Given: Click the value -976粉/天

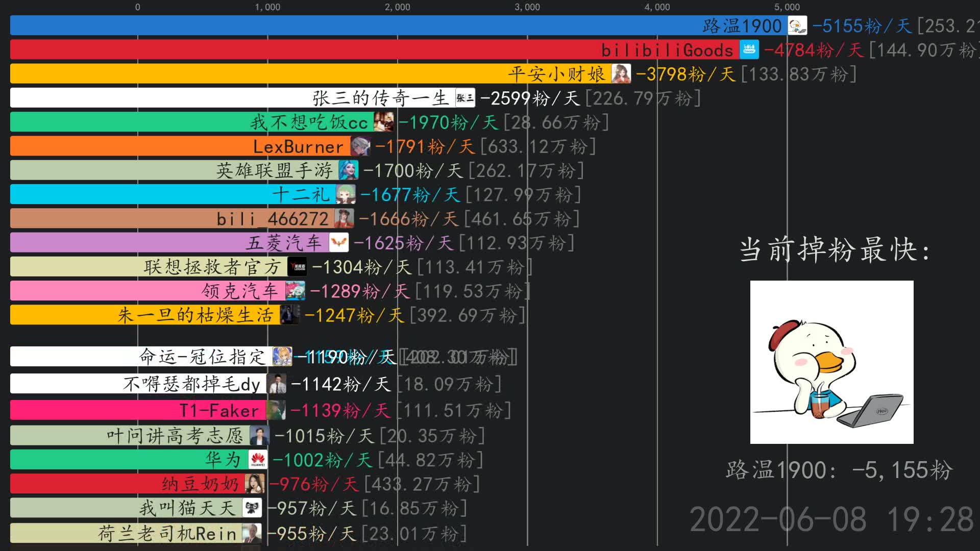Looking at the screenshot, I should pyautogui.click(x=313, y=484).
